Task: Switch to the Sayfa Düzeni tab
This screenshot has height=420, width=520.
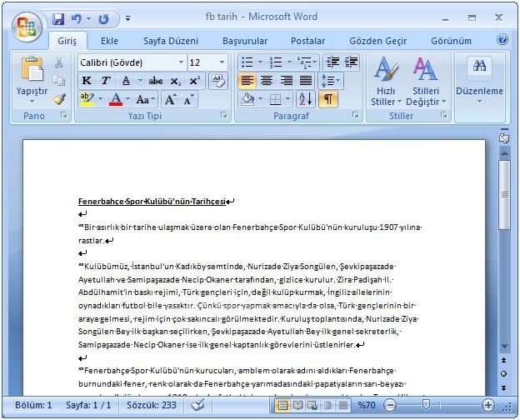Action: click(171, 41)
